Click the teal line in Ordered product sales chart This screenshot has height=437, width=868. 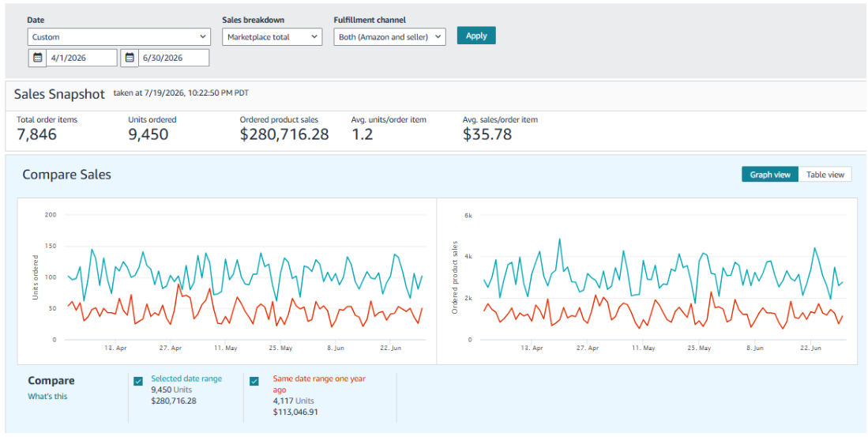[559, 239]
